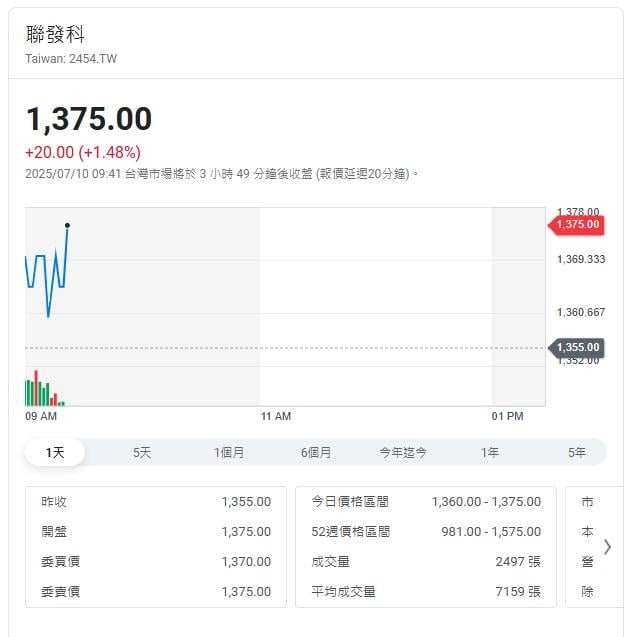The image size is (640, 637).
Task: Click the 委買價 label
Action: pyautogui.click(x=60, y=562)
